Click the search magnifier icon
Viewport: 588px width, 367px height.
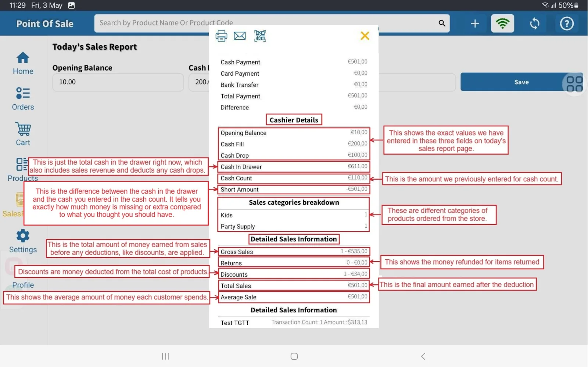pyautogui.click(x=442, y=23)
